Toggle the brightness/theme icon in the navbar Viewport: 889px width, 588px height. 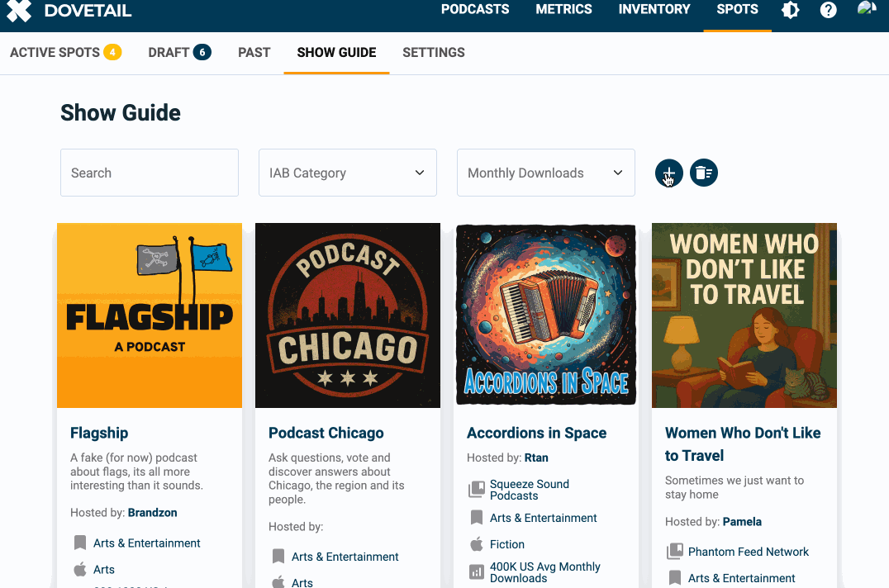click(790, 10)
